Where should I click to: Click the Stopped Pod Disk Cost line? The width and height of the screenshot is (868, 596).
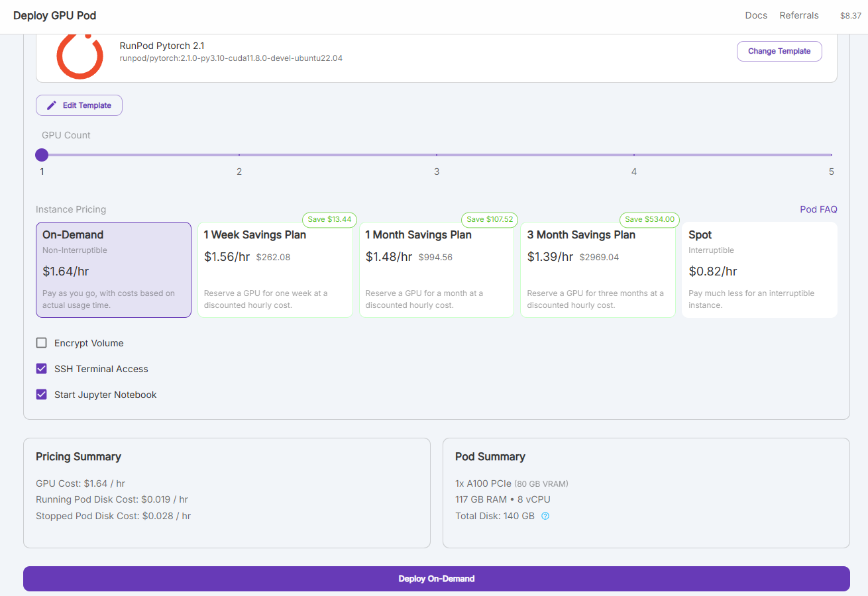[x=113, y=516]
